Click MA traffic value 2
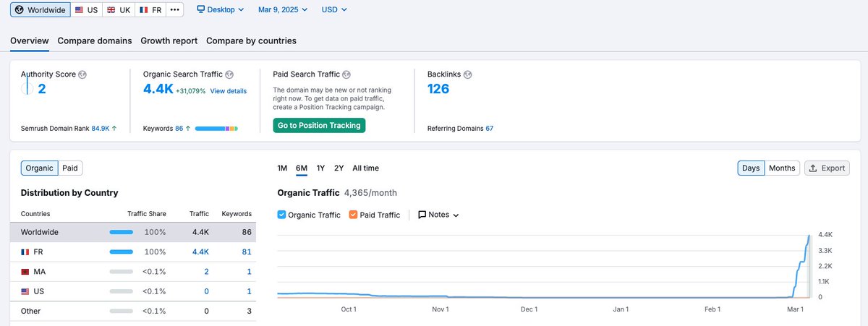 (x=207, y=272)
